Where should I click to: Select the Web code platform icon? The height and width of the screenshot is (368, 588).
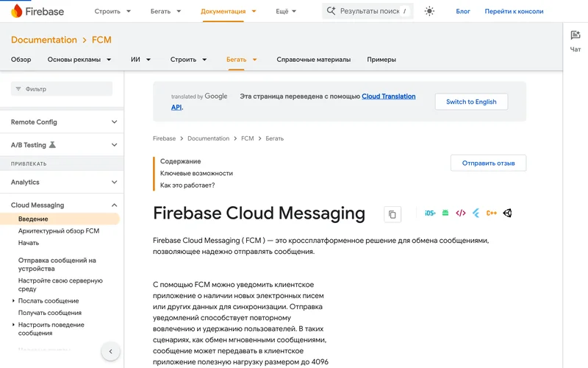click(x=461, y=213)
